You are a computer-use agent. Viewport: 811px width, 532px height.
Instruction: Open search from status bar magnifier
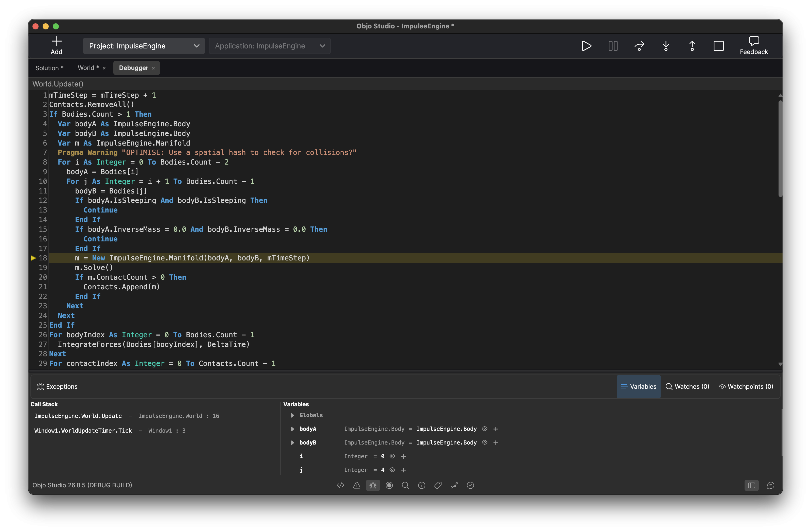[405, 485]
